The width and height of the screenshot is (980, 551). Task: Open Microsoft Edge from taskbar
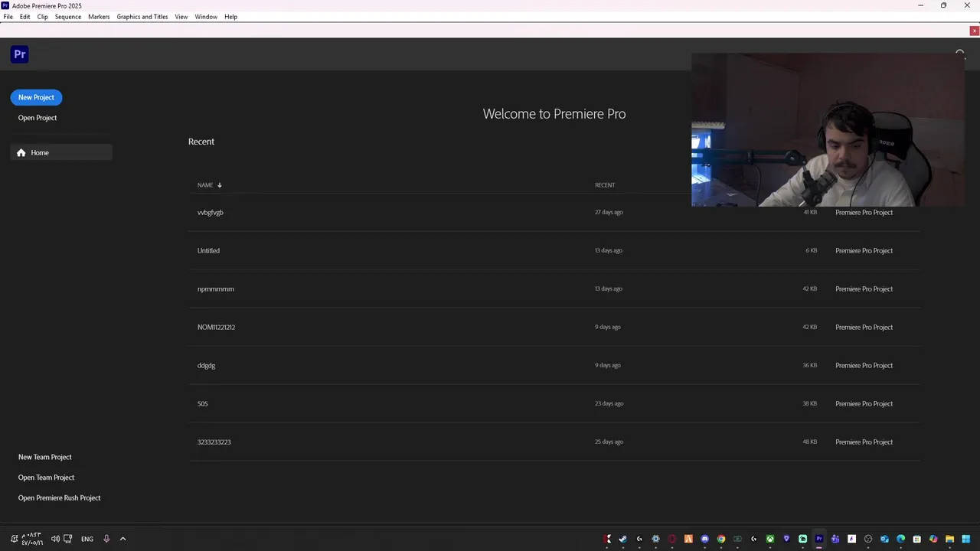pos(900,539)
